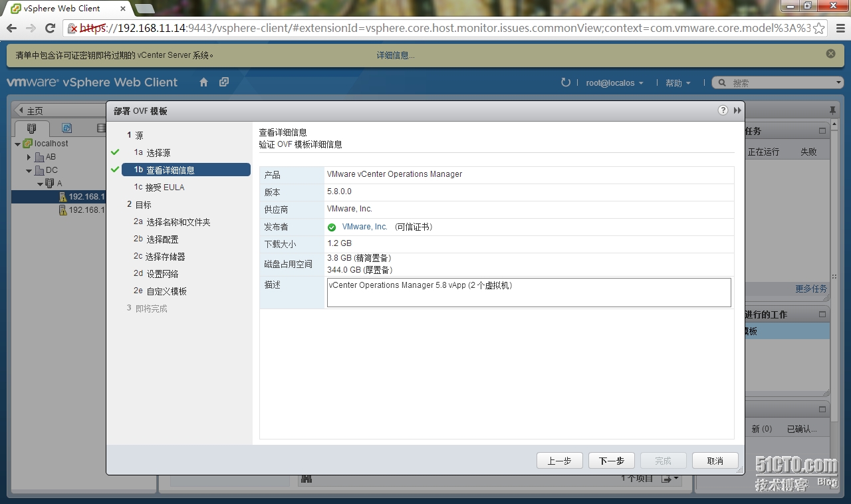851x504 pixels.
Task: Collapse the DC datacenter node
Action: (x=29, y=170)
